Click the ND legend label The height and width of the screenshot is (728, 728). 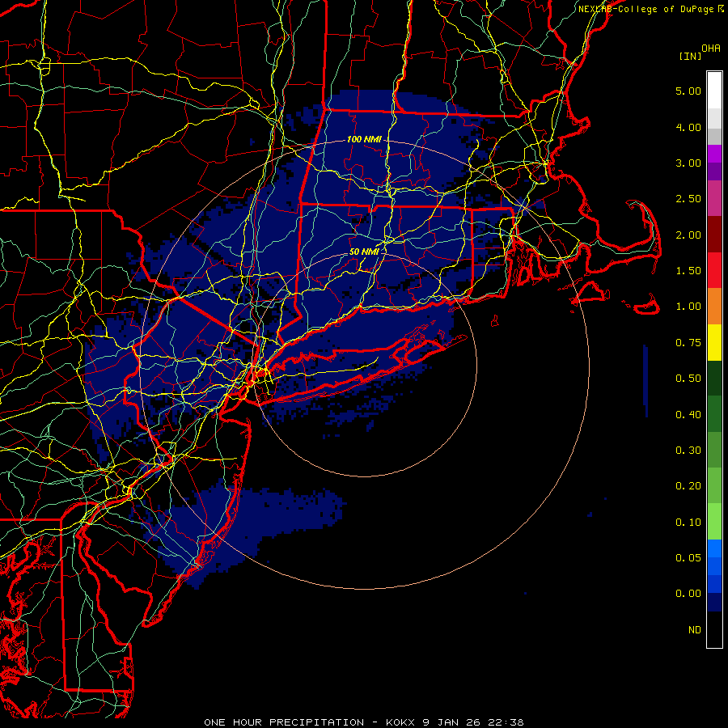click(x=695, y=630)
